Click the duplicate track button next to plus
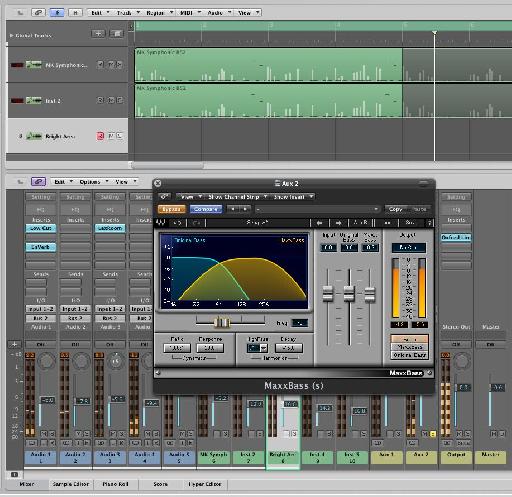The width and height of the screenshot is (512, 497). 117,34
